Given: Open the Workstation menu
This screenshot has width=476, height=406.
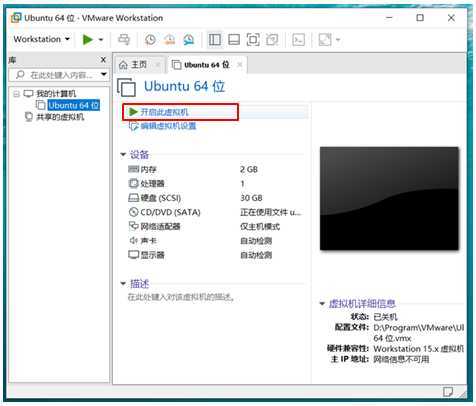Looking at the screenshot, I should point(42,39).
